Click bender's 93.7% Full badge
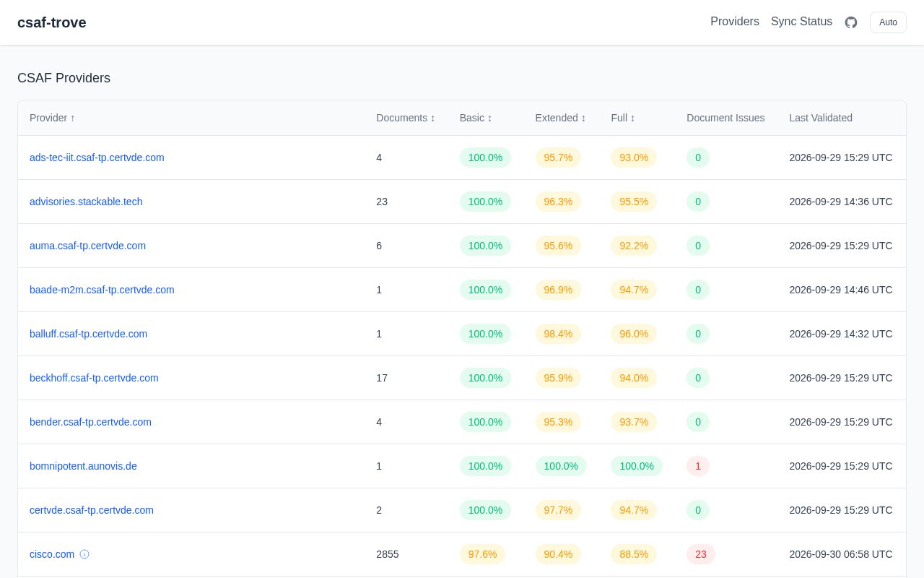The height and width of the screenshot is (578, 924). tap(634, 422)
